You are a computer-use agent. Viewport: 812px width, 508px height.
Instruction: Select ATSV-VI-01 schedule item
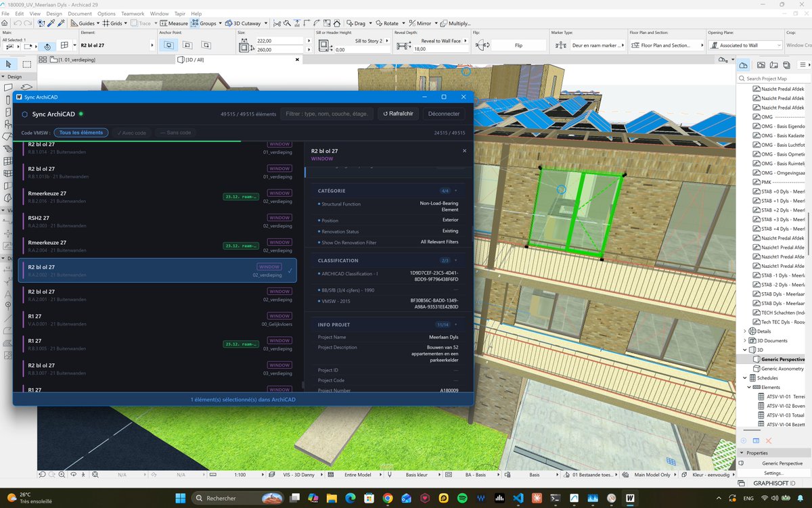pos(781,396)
